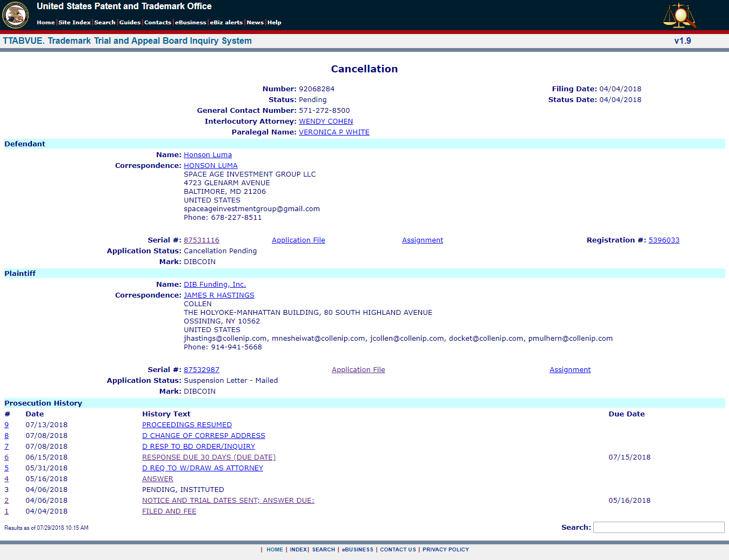This screenshot has width=729, height=560.
Task: Open eBusiness in the header navigation
Action: [191, 23]
